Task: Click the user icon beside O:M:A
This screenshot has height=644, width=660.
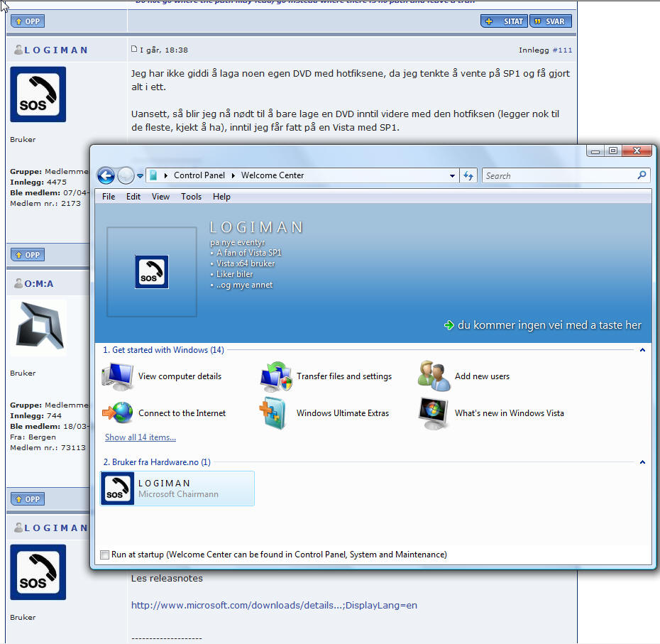Action: click(18, 283)
